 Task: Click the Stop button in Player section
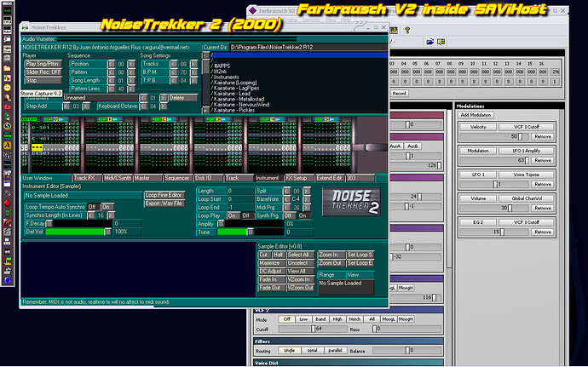pos(43,81)
